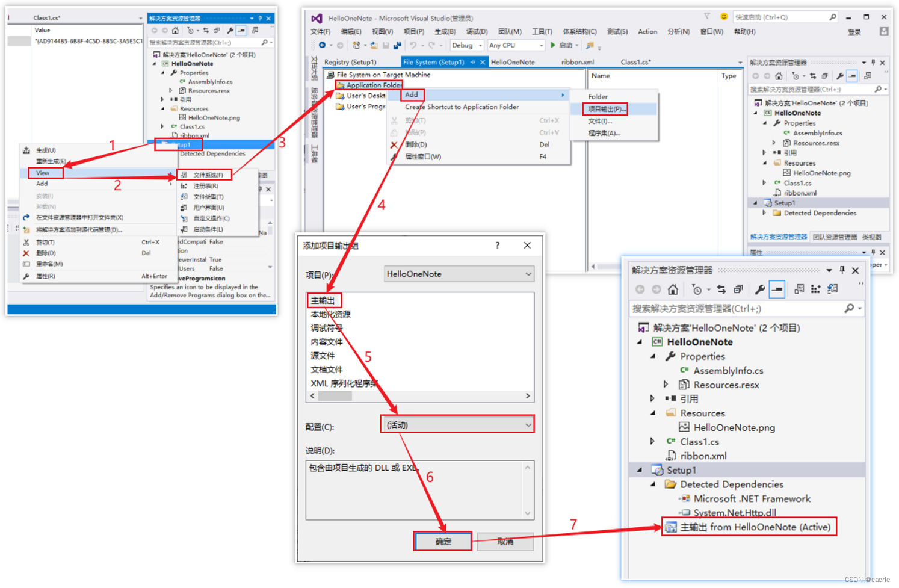Click account avatar icon next to 登录
Image resolution: width=899 pixels, height=588 pixels.
[x=883, y=31]
